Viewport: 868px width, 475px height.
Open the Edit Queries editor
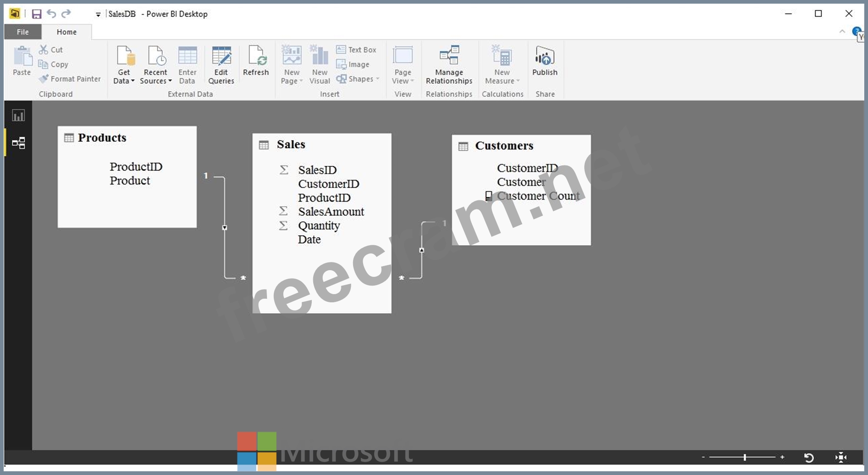221,65
